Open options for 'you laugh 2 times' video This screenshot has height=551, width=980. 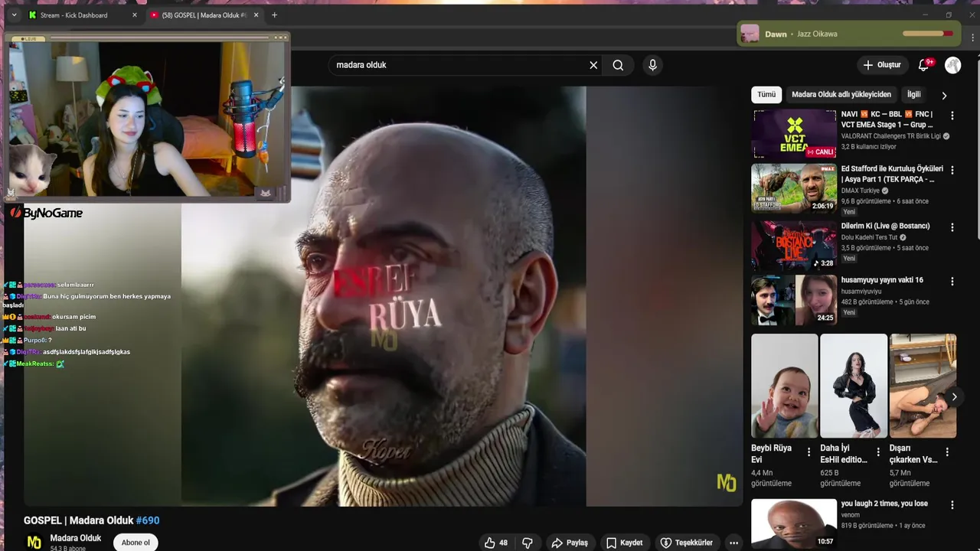pyautogui.click(x=952, y=505)
